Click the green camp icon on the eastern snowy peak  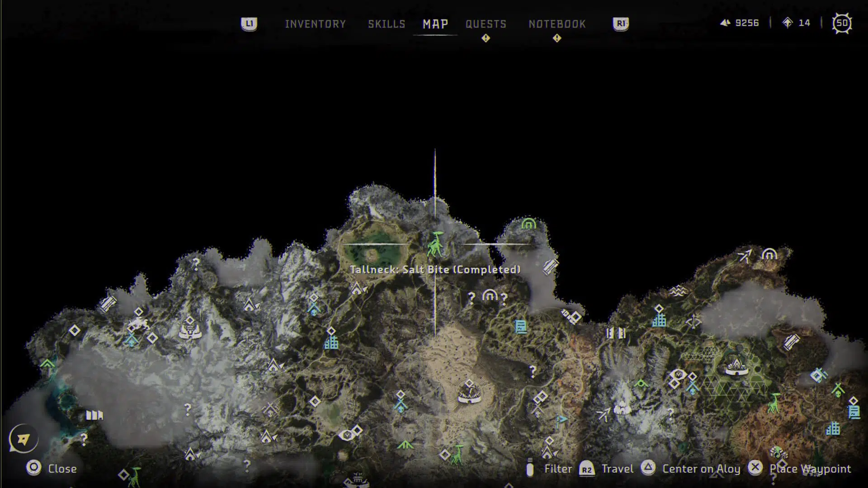pyautogui.click(x=641, y=384)
